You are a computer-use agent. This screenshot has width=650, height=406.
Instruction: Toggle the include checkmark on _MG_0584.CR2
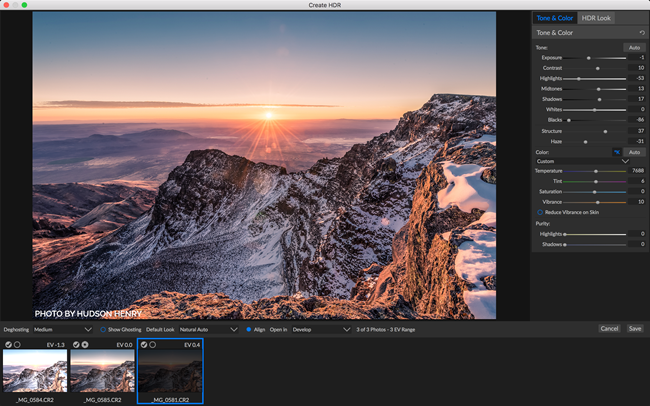(x=8, y=345)
